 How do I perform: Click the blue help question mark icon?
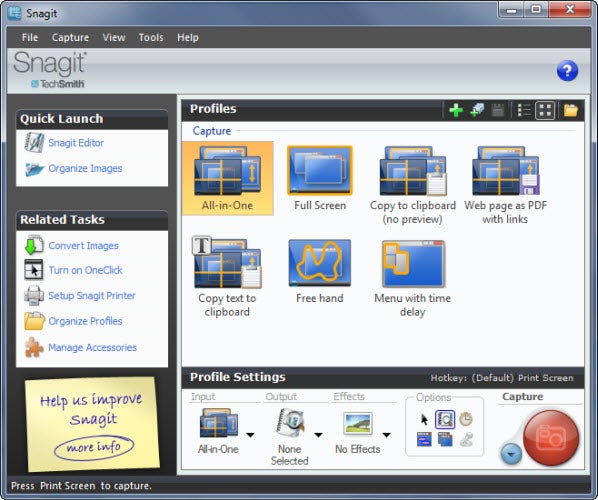tap(567, 71)
